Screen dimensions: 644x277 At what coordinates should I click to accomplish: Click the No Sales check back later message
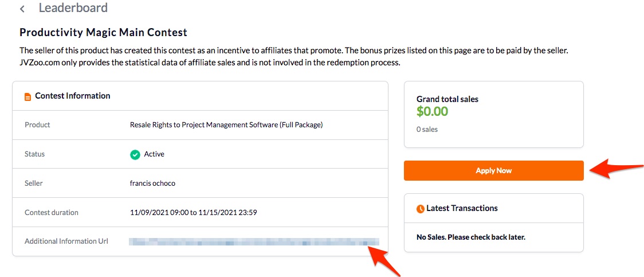(x=470, y=237)
